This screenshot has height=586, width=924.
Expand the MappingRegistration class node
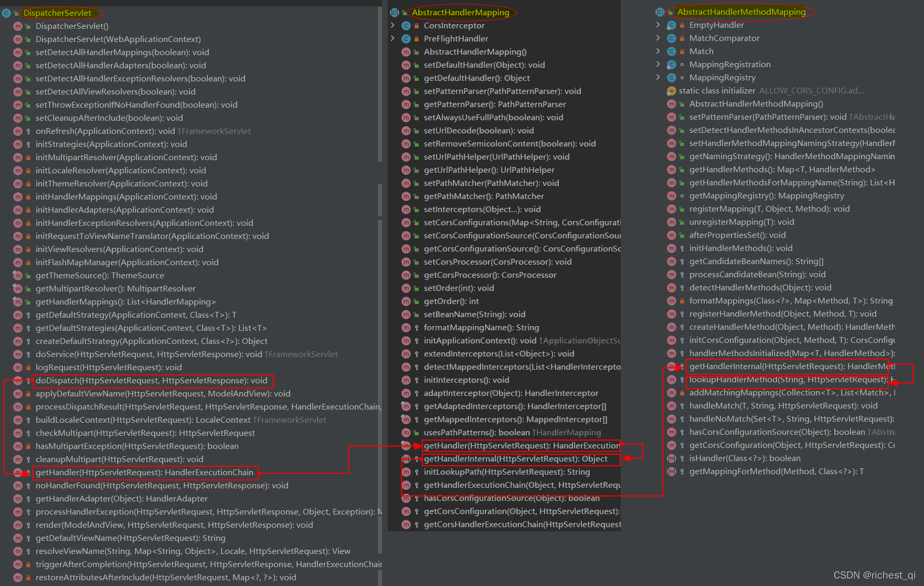tap(658, 64)
